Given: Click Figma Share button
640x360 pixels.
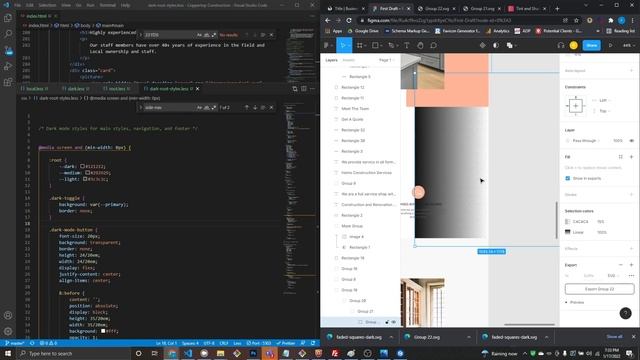Looking at the screenshot, I should coord(591,45).
